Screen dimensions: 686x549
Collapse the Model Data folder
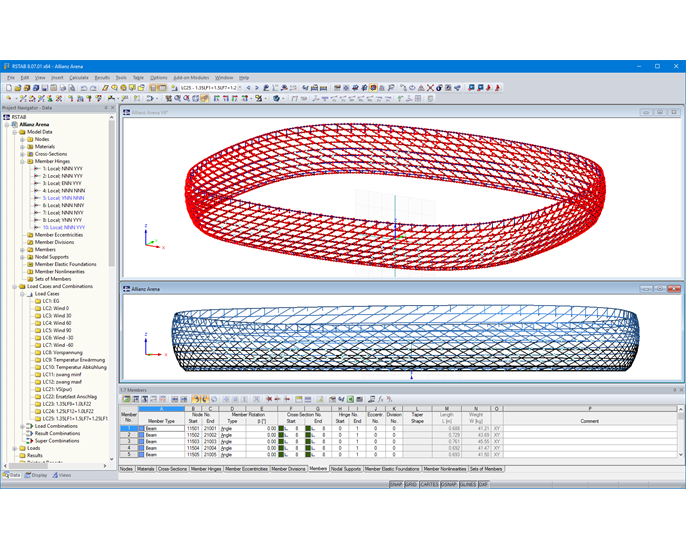tap(14, 132)
